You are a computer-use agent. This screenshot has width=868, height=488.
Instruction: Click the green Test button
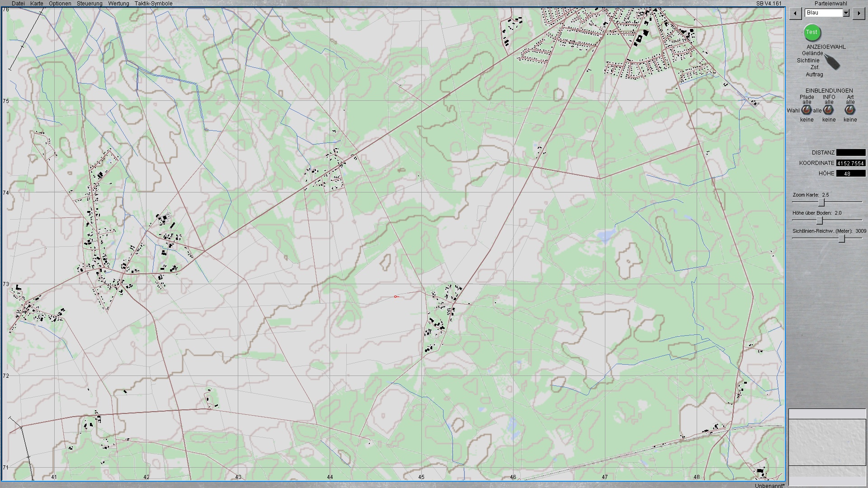point(812,33)
